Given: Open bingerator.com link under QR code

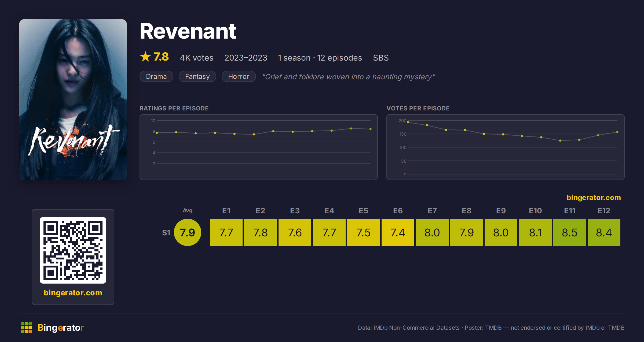Looking at the screenshot, I should [x=73, y=293].
